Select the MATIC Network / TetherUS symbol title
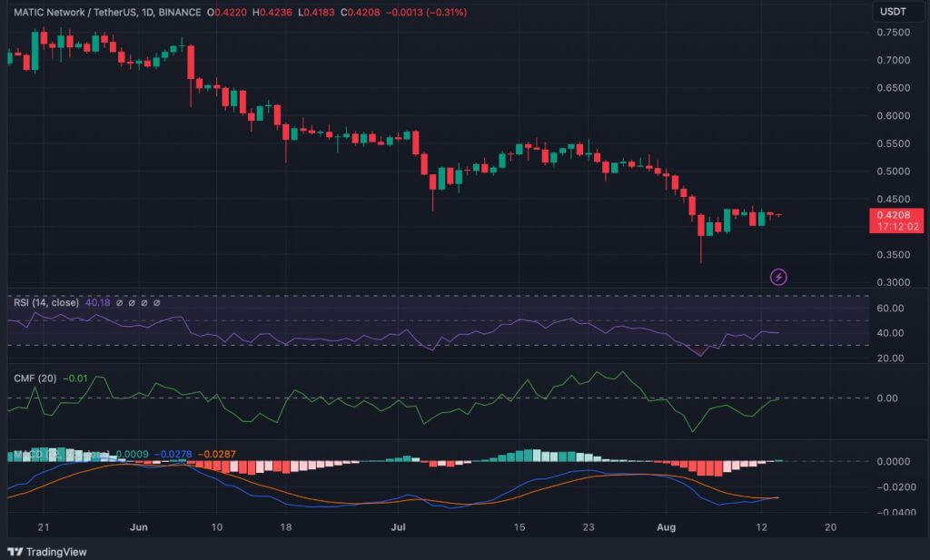 (75, 12)
